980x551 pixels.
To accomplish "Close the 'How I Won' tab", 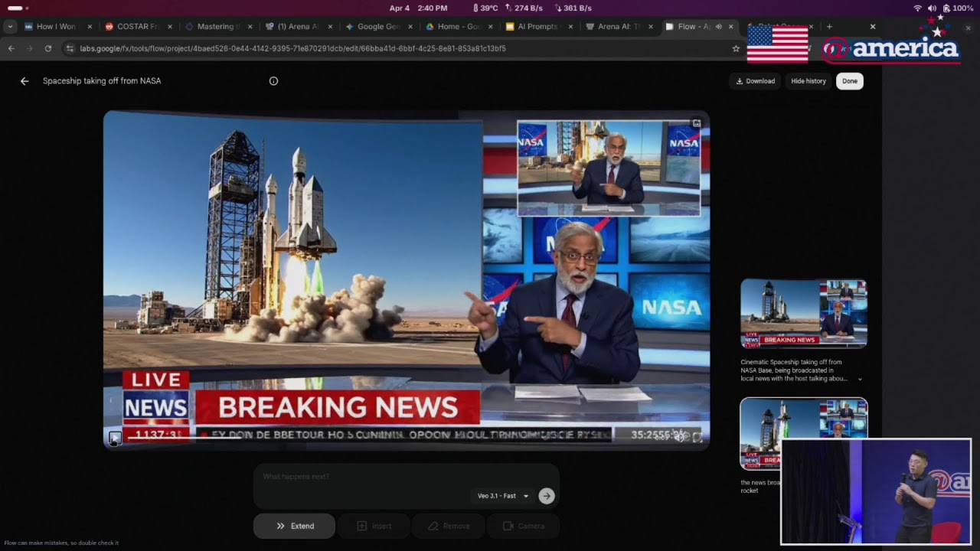I will pyautogui.click(x=90, y=27).
